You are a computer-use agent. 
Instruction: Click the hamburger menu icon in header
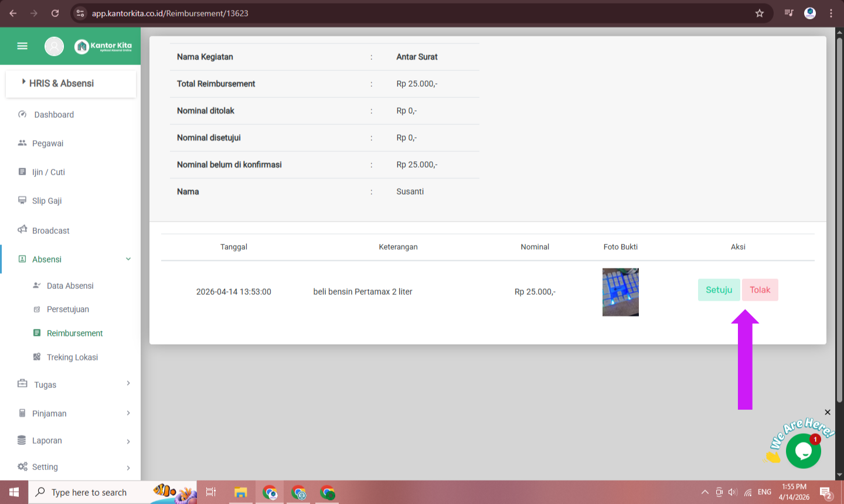coord(22,46)
